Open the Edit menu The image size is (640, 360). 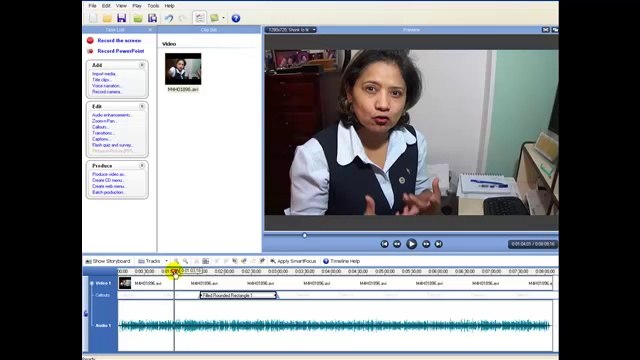(x=106, y=6)
